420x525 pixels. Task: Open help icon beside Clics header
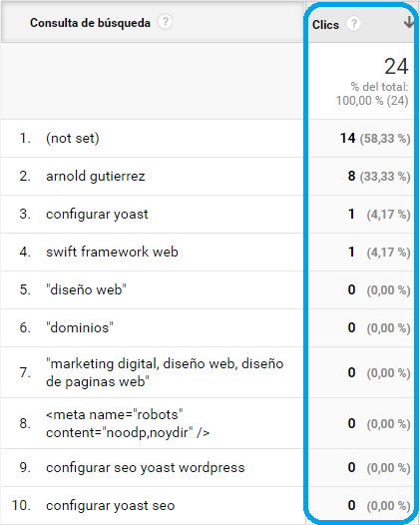pos(353,24)
